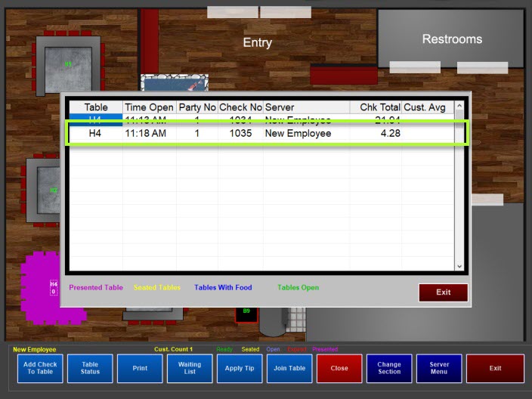Screen dimensions: 532x399
Task: Open the Waiting List
Action: 190,368
